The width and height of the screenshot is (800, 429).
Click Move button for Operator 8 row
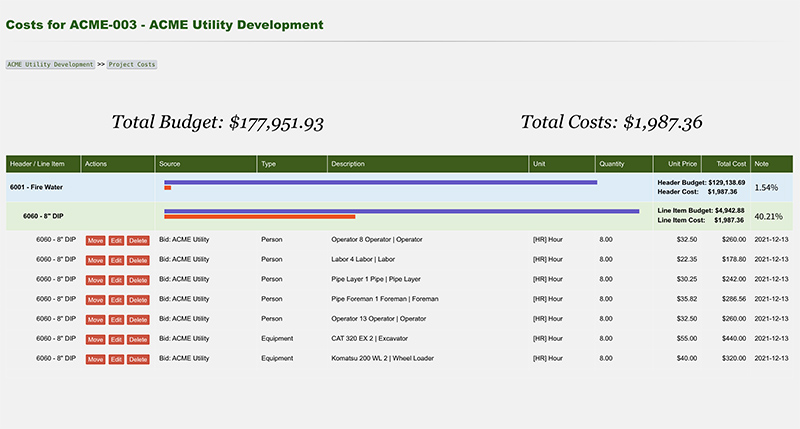[95, 241]
